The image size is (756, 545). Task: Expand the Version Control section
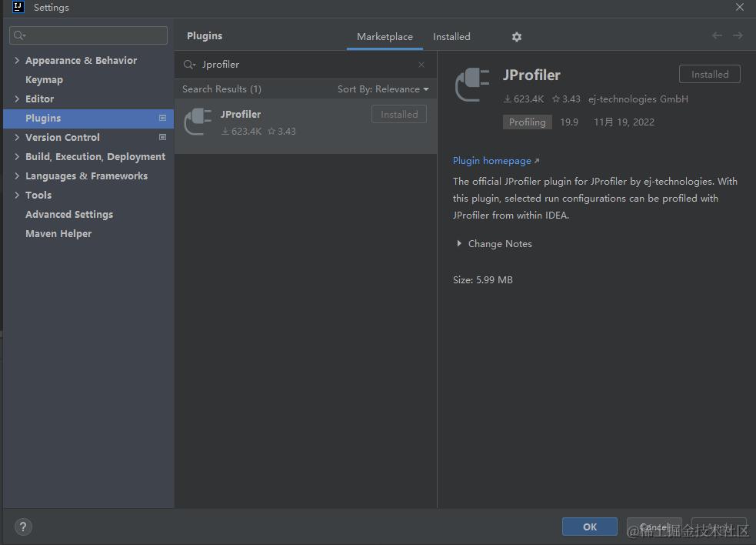[x=17, y=138]
